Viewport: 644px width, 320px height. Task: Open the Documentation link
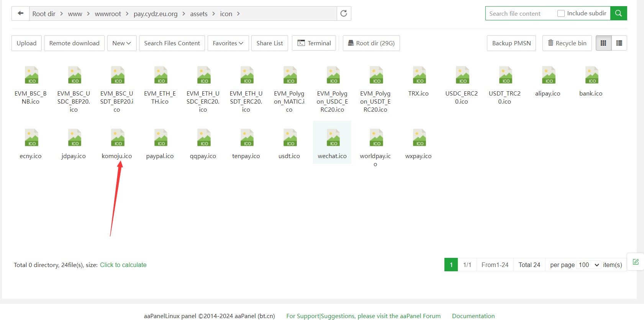(x=473, y=316)
